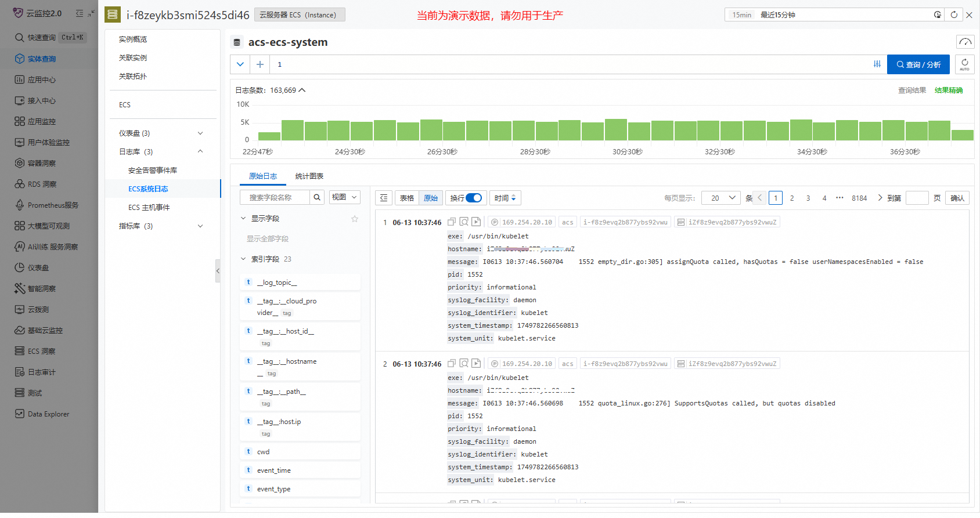This screenshot has height=518, width=980.
Task: Open 实体查询 in the sidebar
Action: tap(36, 59)
